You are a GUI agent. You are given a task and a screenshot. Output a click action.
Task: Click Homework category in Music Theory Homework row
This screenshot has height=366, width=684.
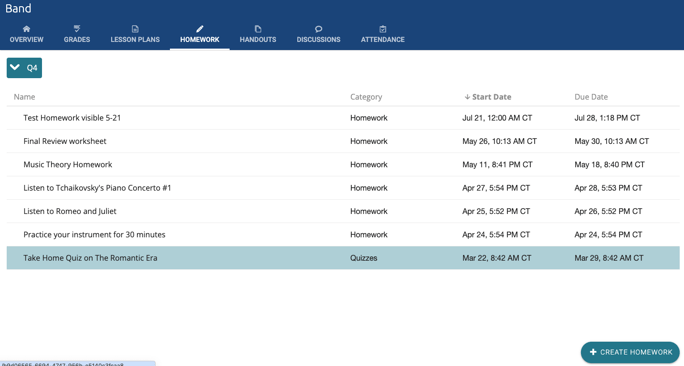(x=369, y=164)
